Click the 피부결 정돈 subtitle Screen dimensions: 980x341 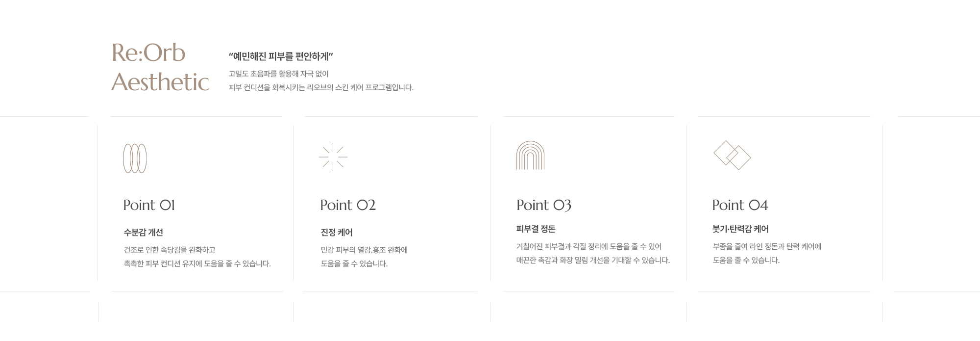click(536, 229)
